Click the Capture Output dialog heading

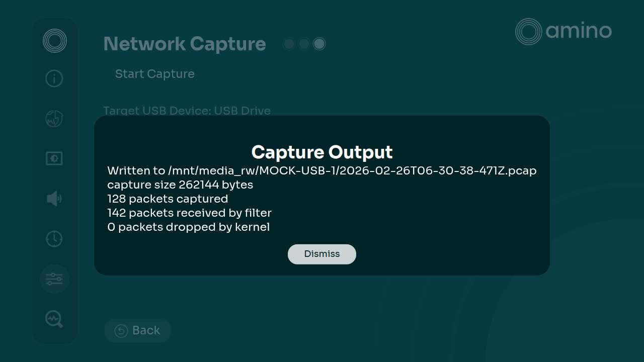(x=322, y=152)
